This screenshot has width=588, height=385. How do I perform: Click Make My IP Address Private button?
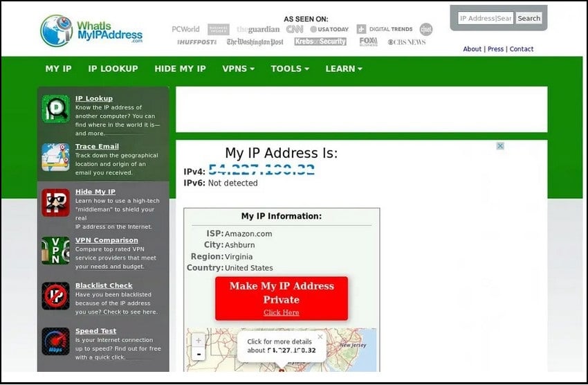(282, 298)
